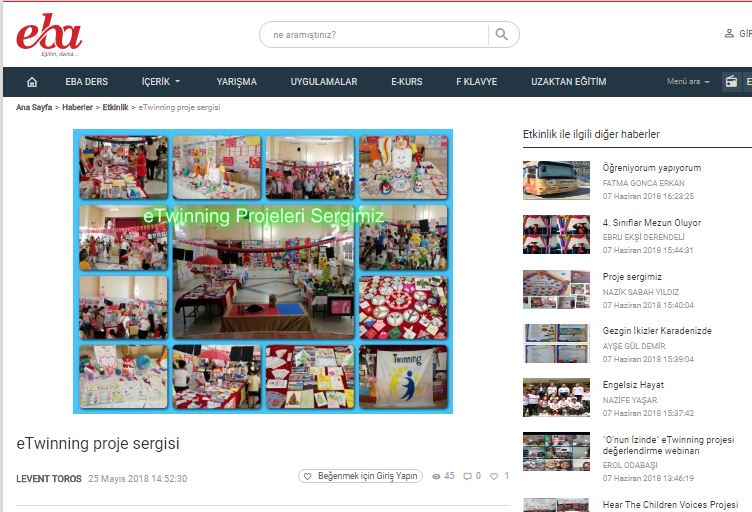Open the Engelsiz Hayat news thumbnail
752x512 pixels.
coord(556,397)
